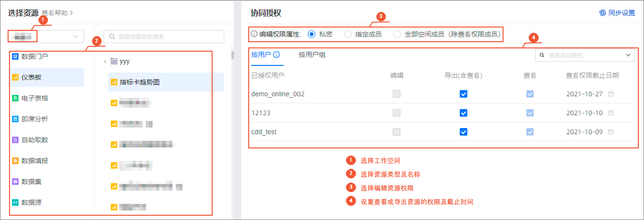
Task: Toggle 编辑 checkbox for user 12123
Action: (397, 113)
